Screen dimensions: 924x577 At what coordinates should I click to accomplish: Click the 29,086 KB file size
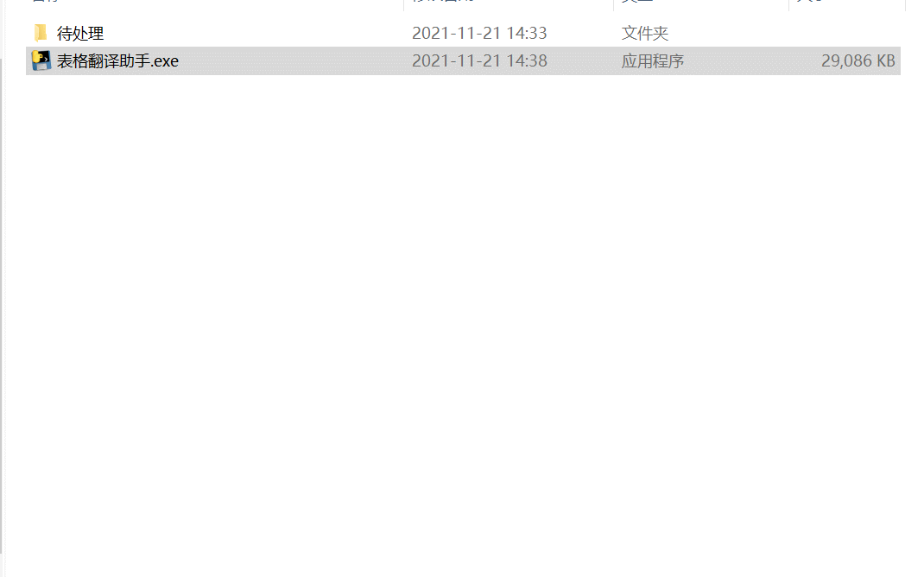click(858, 60)
